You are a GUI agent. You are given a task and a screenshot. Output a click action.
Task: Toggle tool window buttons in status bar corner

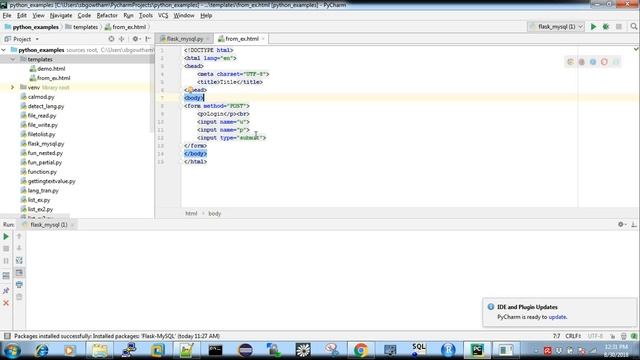(x=7, y=336)
